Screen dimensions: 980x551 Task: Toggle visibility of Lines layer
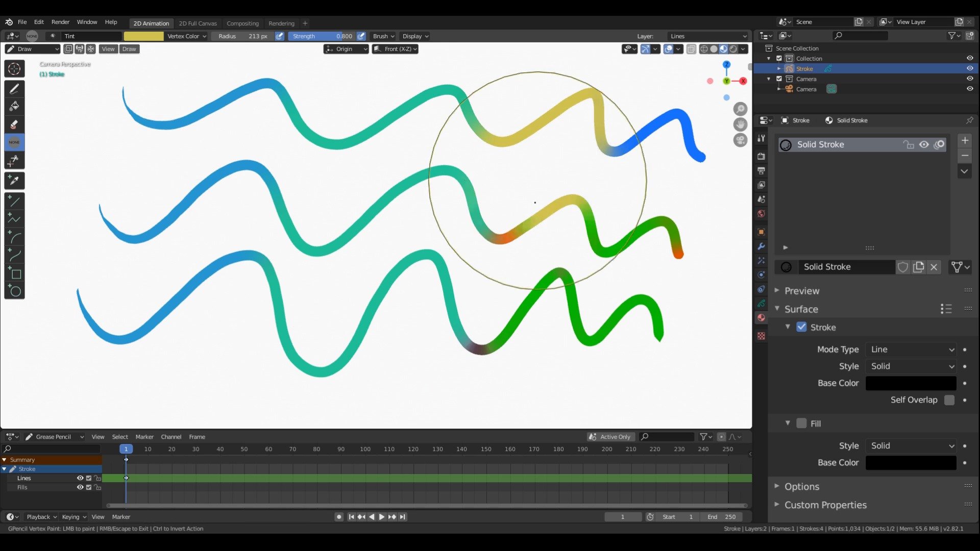pos(81,478)
